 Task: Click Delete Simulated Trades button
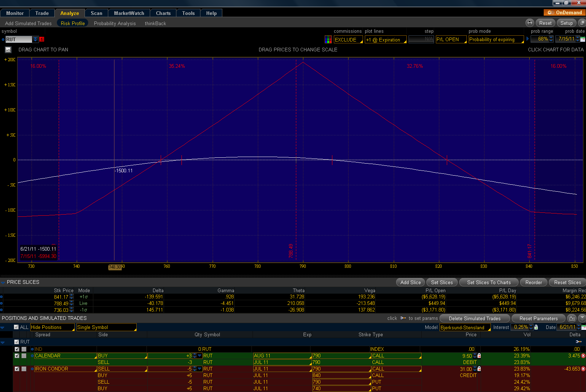click(474, 318)
